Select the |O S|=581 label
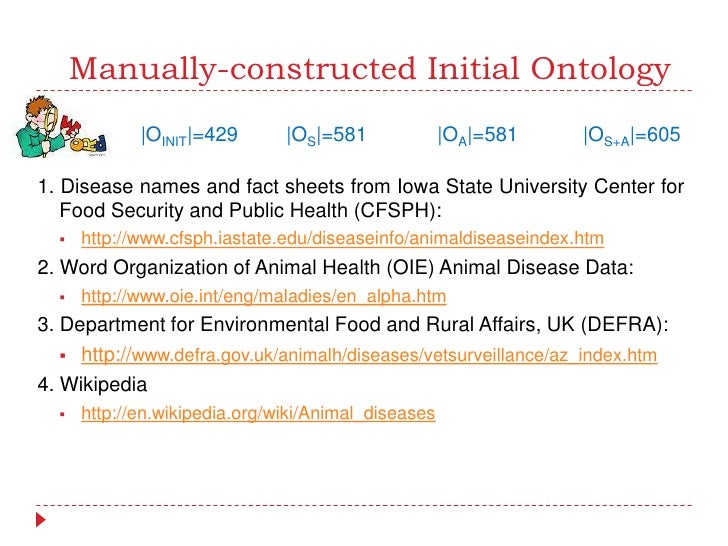 point(326,136)
